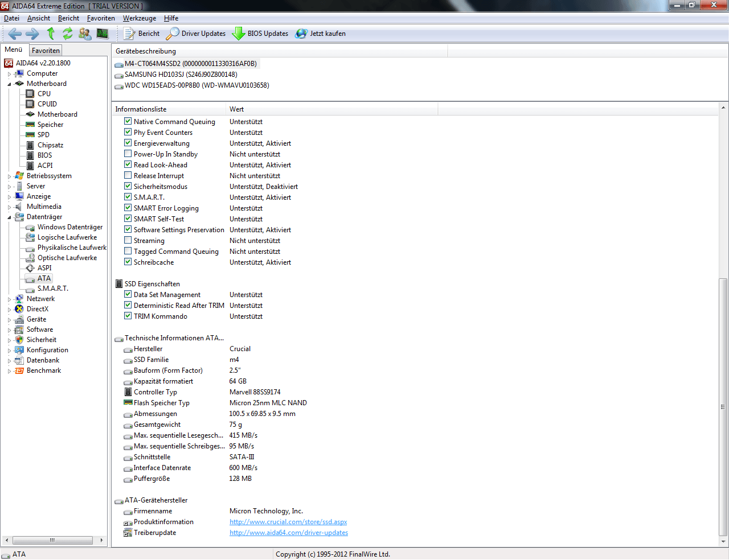Select Optische Laufwerke in the tree
The width and height of the screenshot is (729, 560).
tap(67, 258)
